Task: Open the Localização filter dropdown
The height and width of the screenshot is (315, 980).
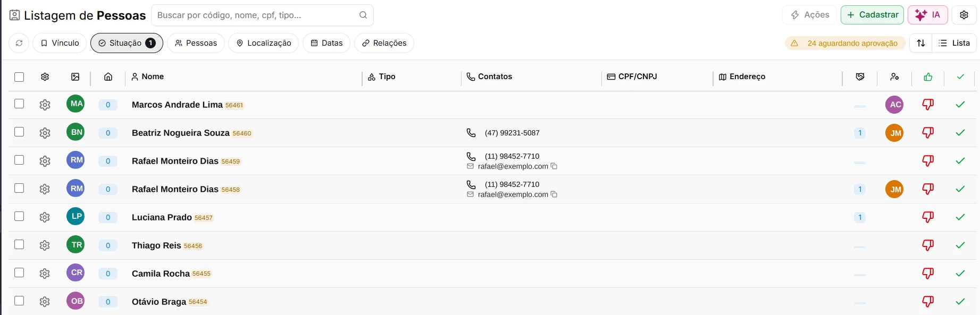Action: coord(264,43)
